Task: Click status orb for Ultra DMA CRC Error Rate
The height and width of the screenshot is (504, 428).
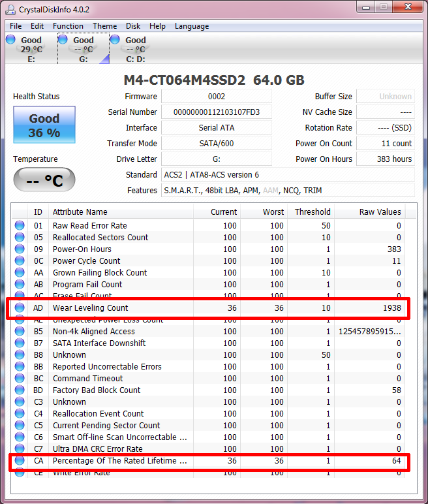Action: (20, 449)
